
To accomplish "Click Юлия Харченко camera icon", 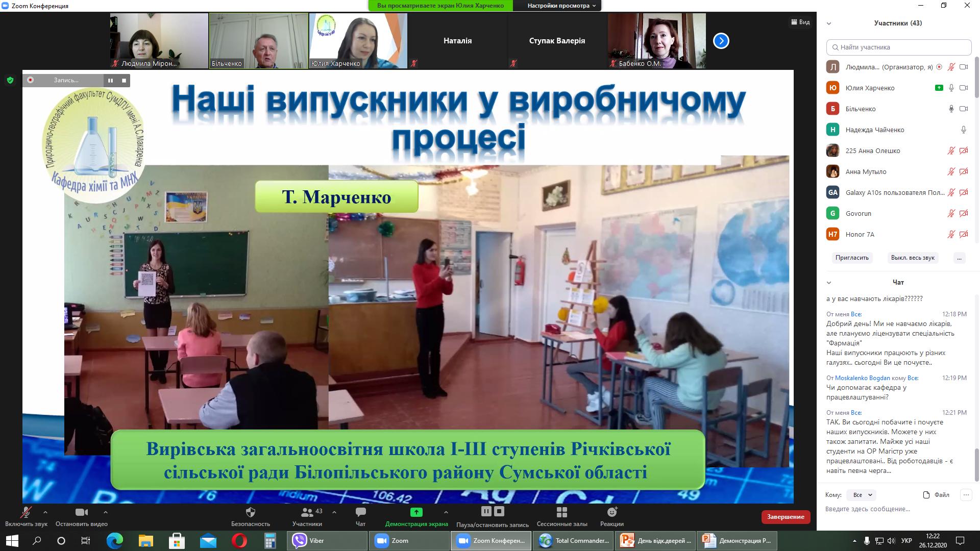I will (964, 88).
